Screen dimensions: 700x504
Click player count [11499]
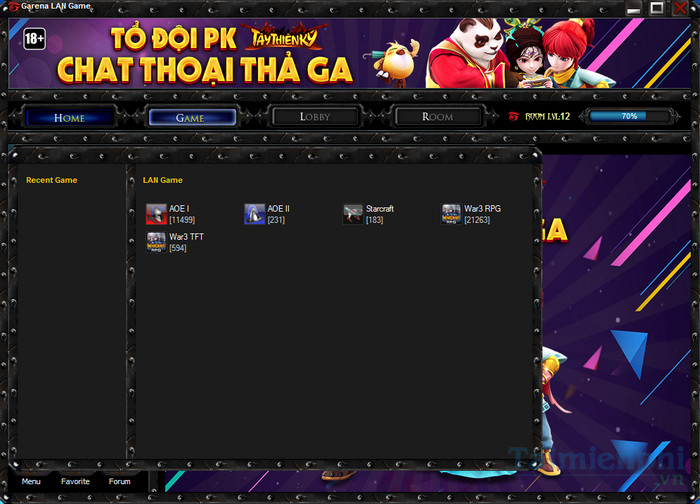pyautogui.click(x=182, y=220)
